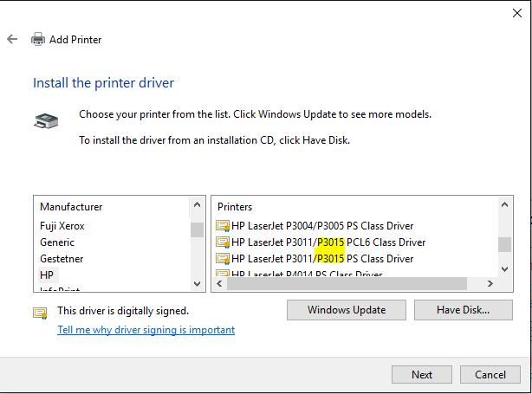Click manufacturer list scroll-up arrow

pyautogui.click(x=198, y=204)
